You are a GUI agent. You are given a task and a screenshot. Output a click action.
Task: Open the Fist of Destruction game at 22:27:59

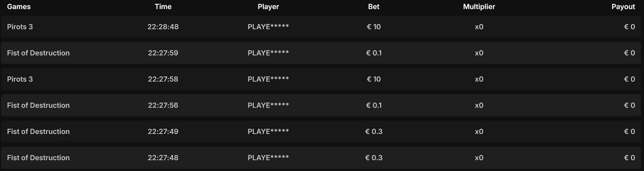(38, 53)
